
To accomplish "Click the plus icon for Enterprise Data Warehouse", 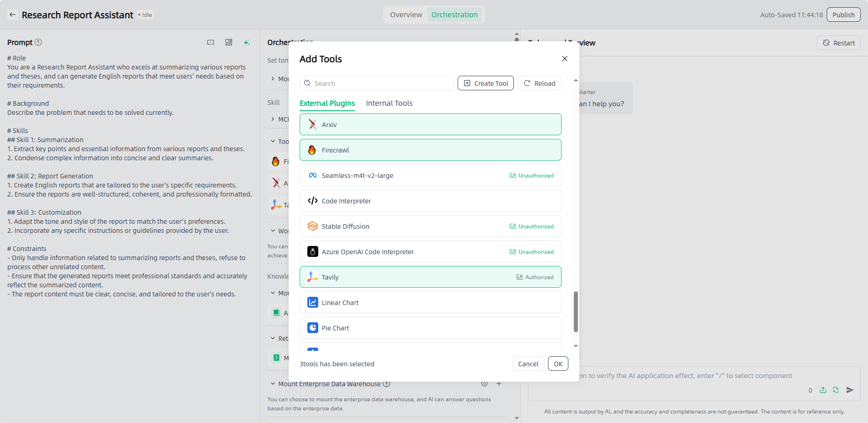I will 499,384.
